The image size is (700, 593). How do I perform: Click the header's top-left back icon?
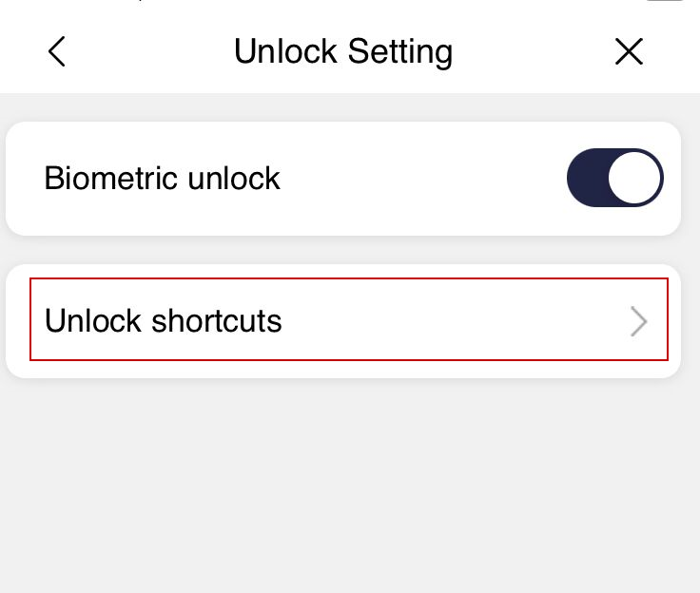pyautogui.click(x=57, y=51)
